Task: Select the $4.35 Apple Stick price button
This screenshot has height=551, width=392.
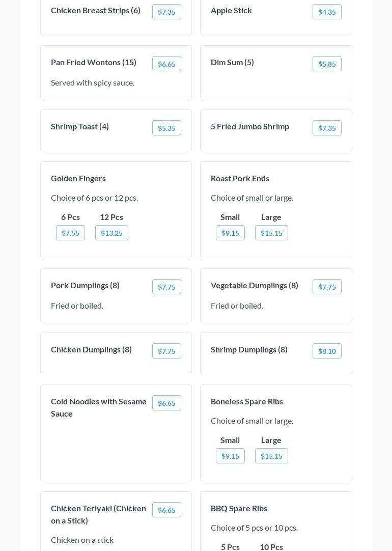Action: (326, 12)
